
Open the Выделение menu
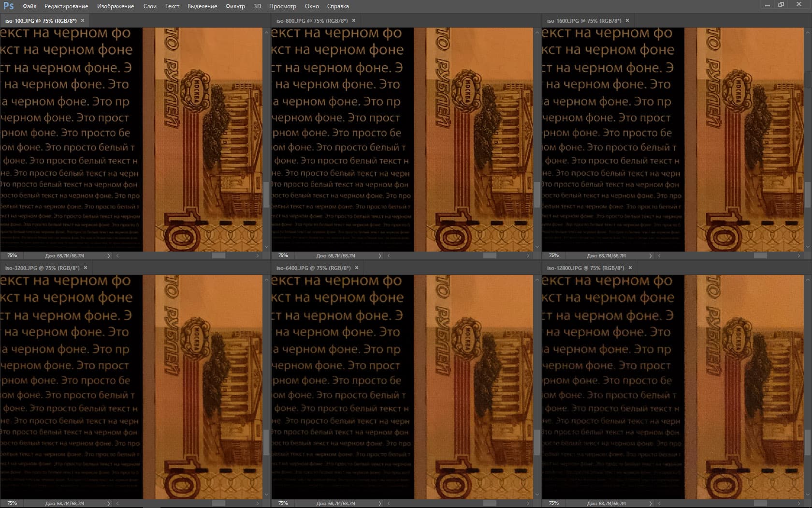pyautogui.click(x=202, y=6)
